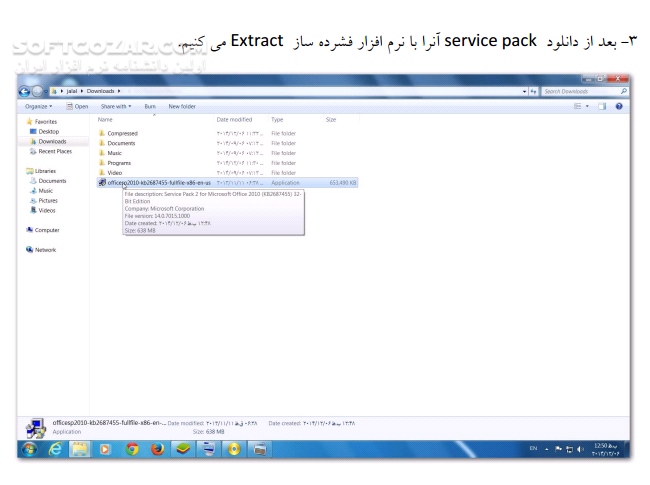This screenshot has width=650, height=485.
Task: Launch Internet Explorer from the taskbar
Action: 55,449
